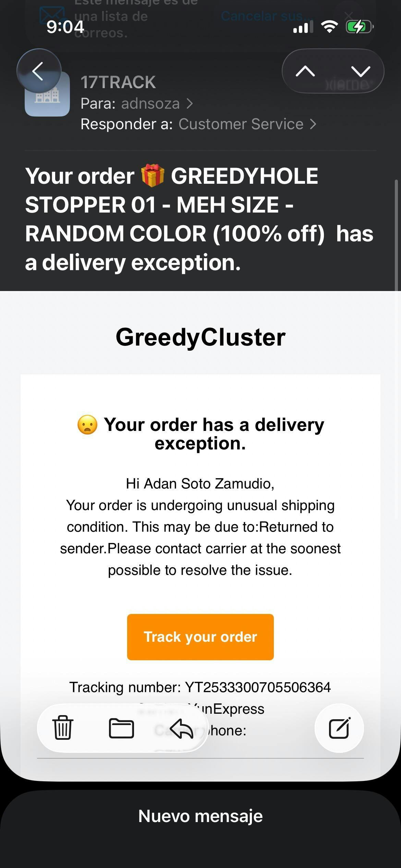Dismiss the mailing list banner

point(348,15)
